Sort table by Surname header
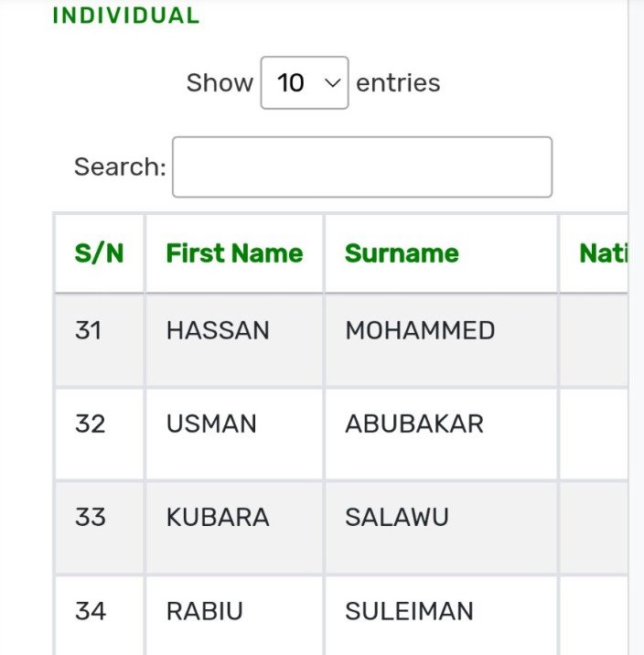This screenshot has height=655, width=644. click(x=402, y=253)
